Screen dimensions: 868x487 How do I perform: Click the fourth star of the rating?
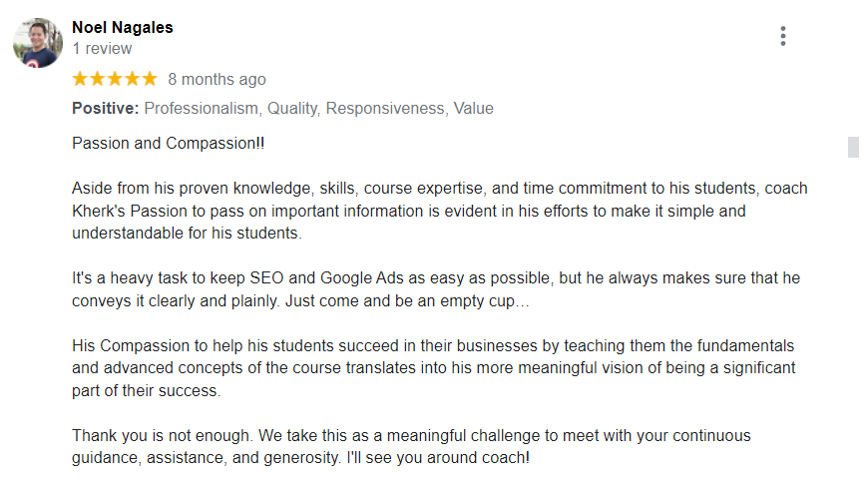[132, 79]
